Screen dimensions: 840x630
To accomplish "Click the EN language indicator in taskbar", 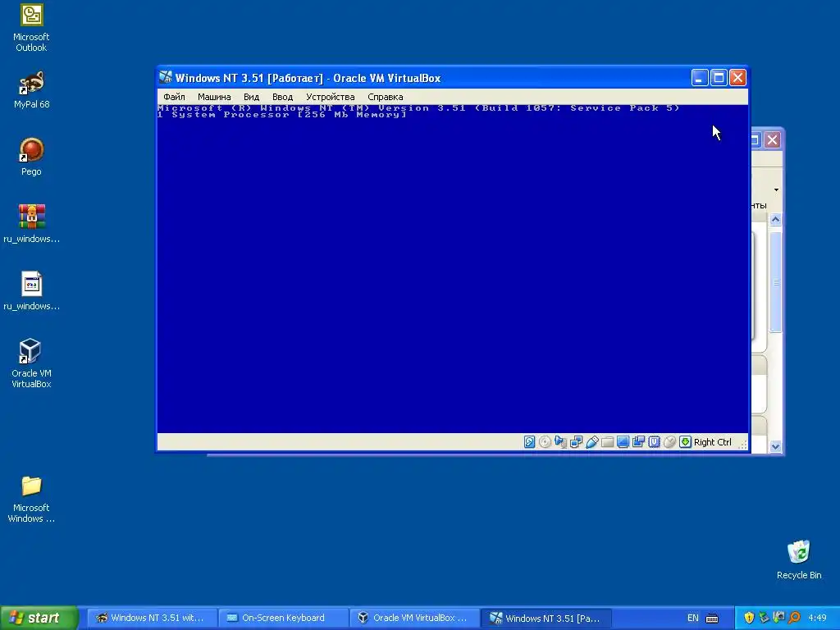I will (692, 618).
